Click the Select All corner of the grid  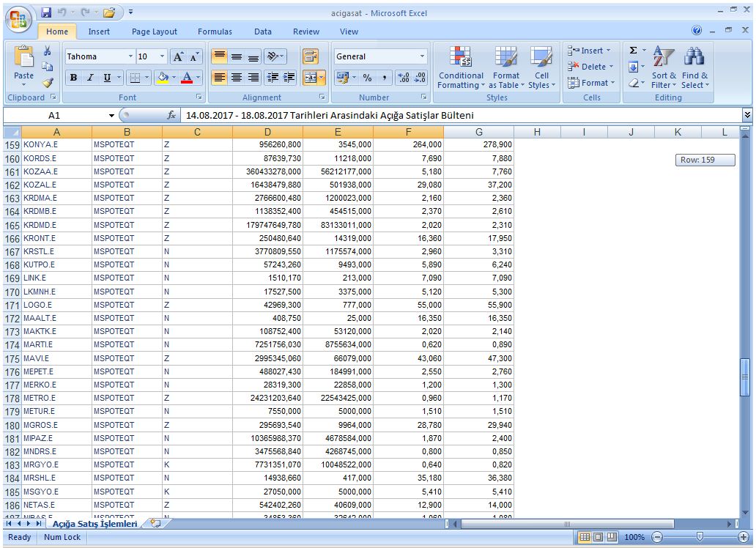(x=12, y=132)
